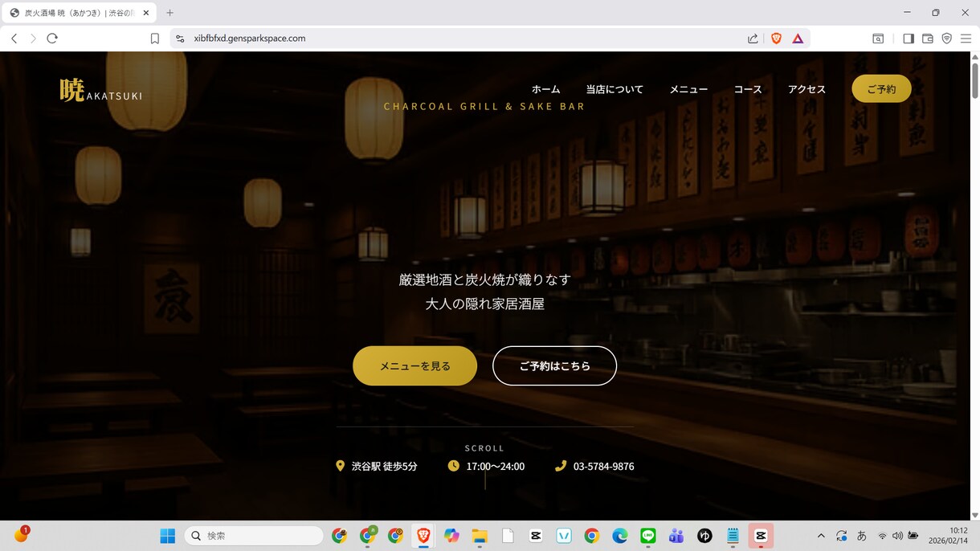Open Brave hamburger main menu
The height and width of the screenshot is (551, 980).
[966, 39]
